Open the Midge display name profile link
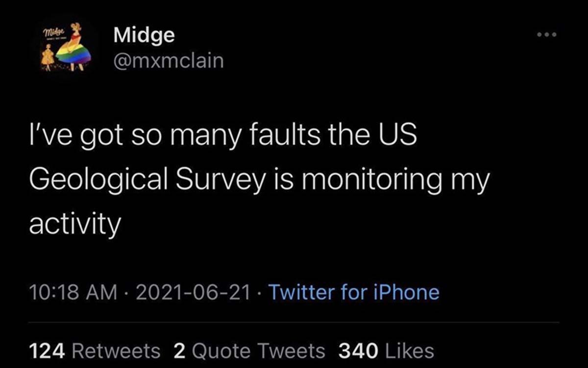588x368 pixels. click(x=144, y=34)
